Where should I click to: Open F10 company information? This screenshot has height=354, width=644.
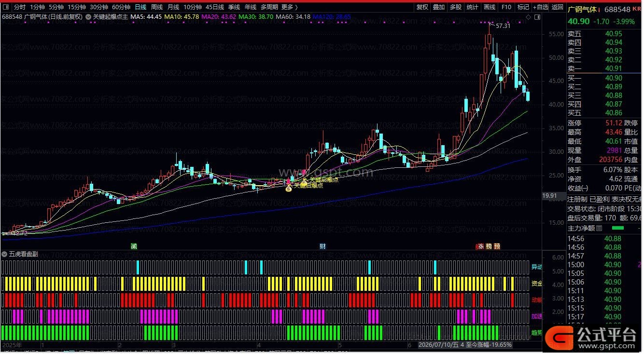click(506, 7)
